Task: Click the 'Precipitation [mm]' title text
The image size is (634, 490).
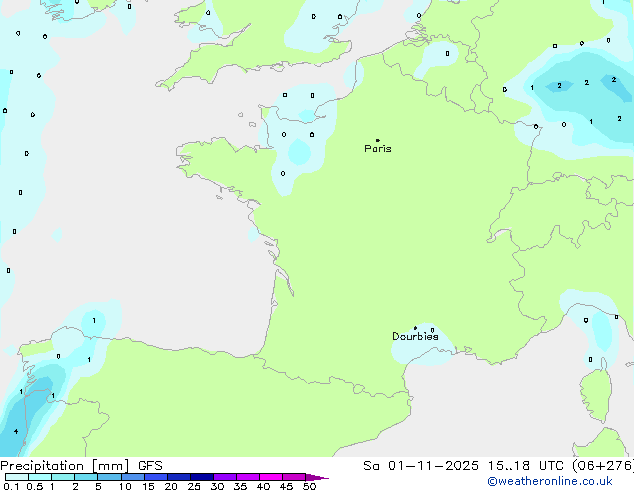Action: pyautogui.click(x=65, y=466)
